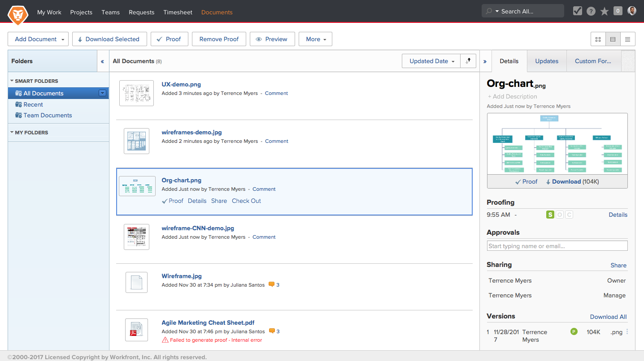
Task: Switch to the Updates tab
Action: coord(546,61)
